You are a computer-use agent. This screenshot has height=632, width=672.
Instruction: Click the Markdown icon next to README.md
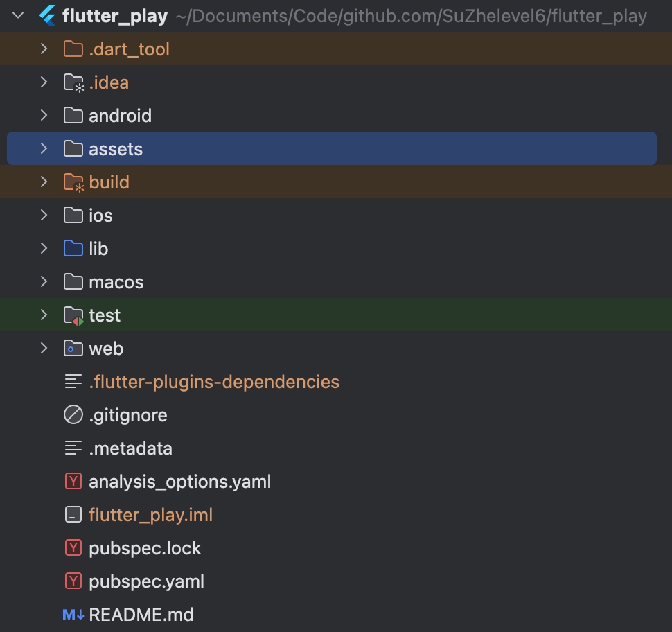tap(73, 615)
